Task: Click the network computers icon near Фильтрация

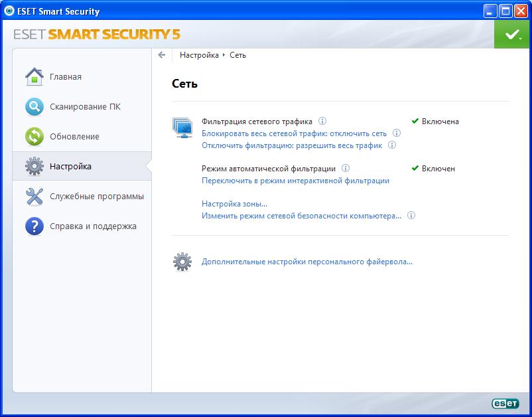Action: (x=182, y=127)
